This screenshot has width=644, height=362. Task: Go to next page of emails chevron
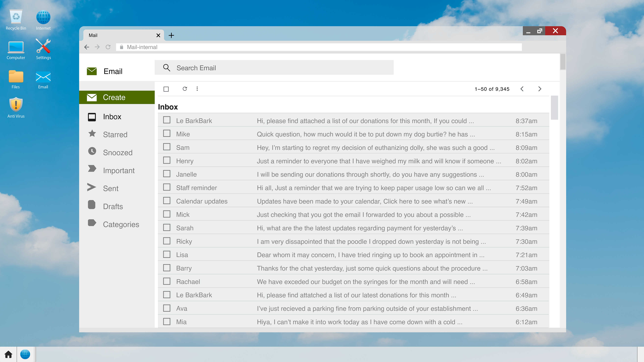[x=540, y=89]
